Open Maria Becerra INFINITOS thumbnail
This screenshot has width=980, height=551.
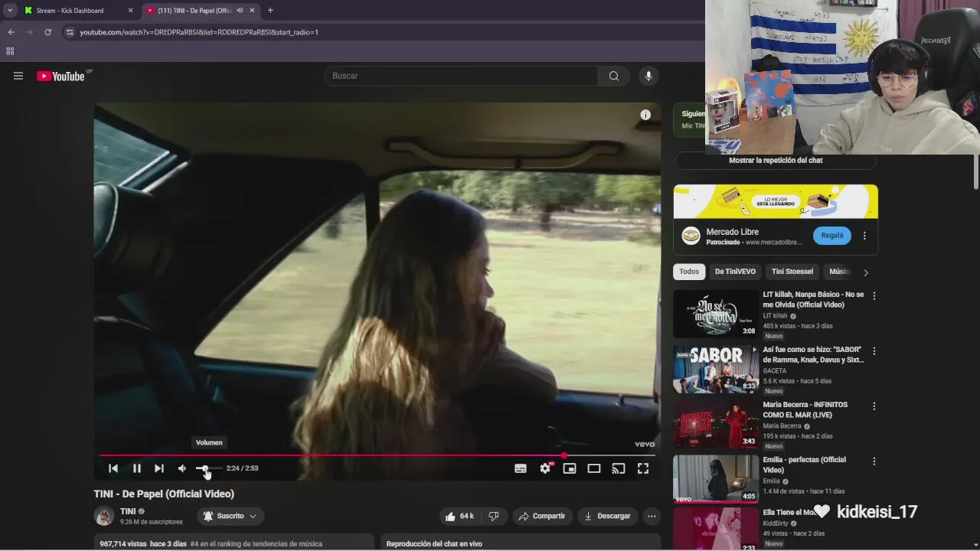[715, 424]
